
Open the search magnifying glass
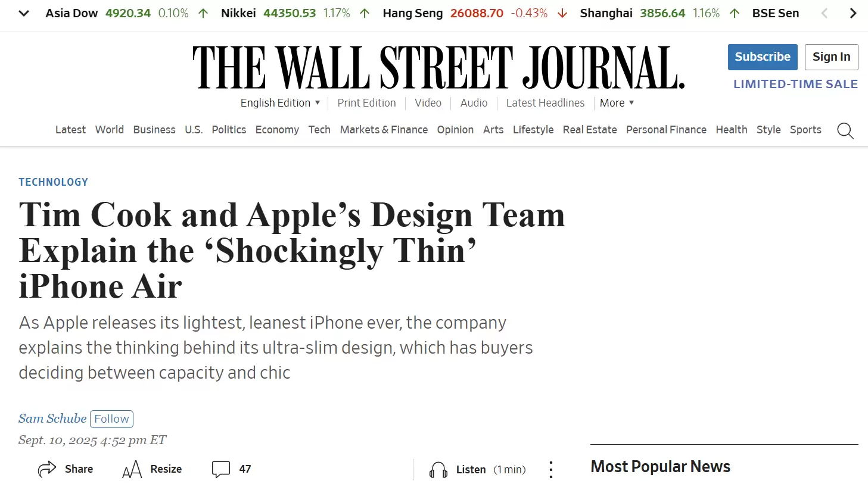845,131
